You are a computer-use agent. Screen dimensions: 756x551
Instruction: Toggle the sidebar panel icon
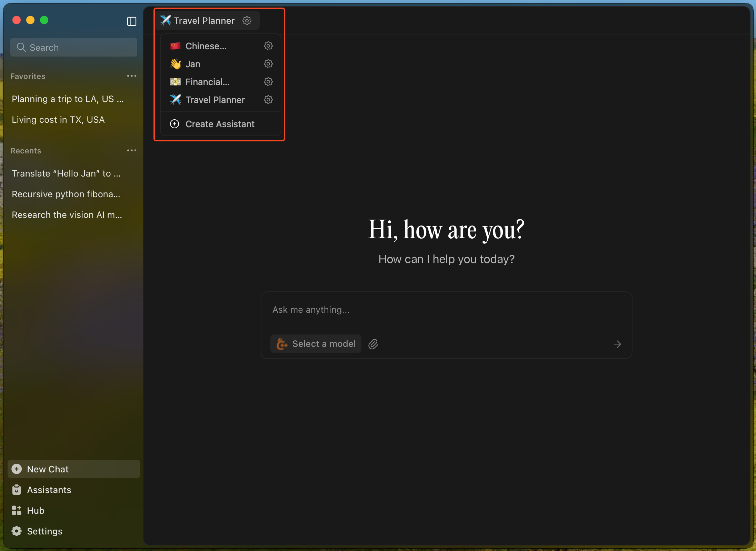click(131, 21)
